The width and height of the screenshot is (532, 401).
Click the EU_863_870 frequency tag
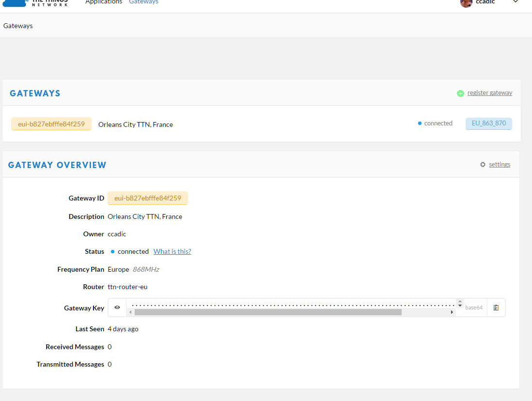(x=488, y=123)
